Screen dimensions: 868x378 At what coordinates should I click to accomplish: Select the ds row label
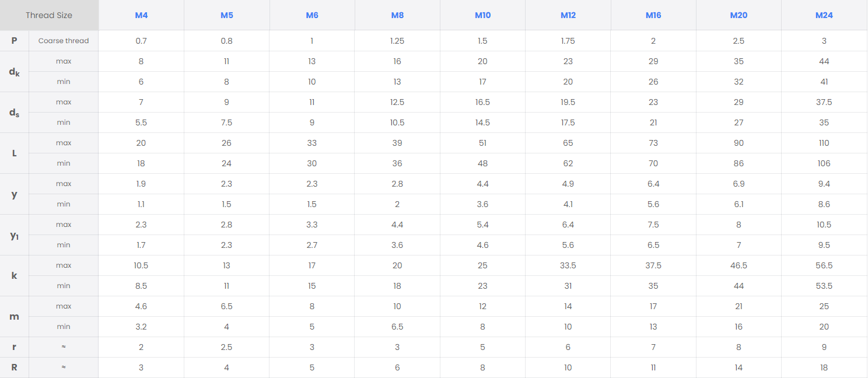pos(14,113)
